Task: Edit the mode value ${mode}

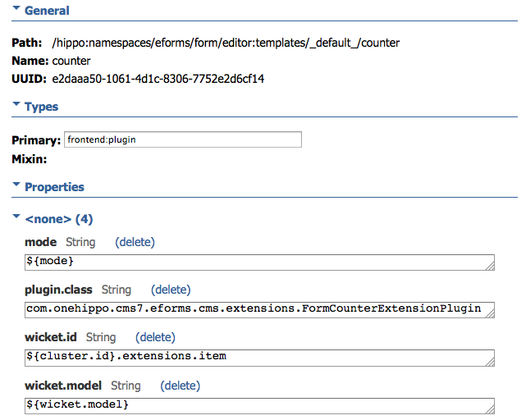Action: (259, 262)
